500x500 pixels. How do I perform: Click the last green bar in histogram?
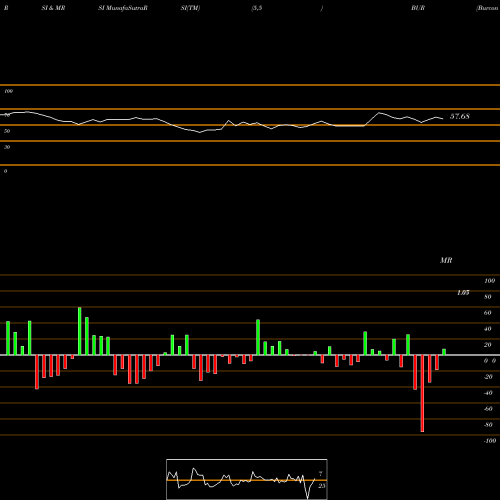[x=444, y=352]
